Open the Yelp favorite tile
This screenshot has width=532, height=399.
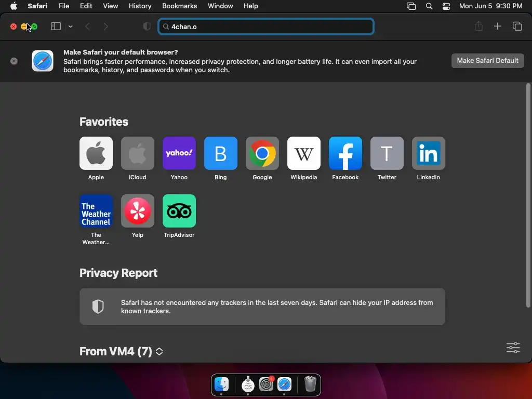point(137,211)
